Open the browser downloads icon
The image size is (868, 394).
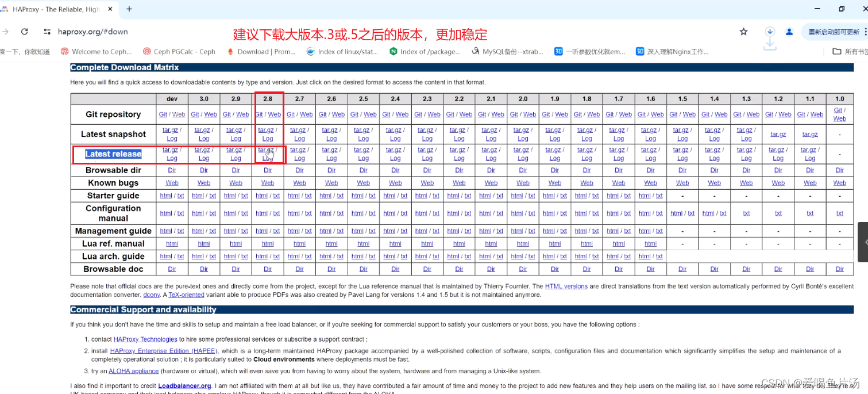(x=770, y=32)
